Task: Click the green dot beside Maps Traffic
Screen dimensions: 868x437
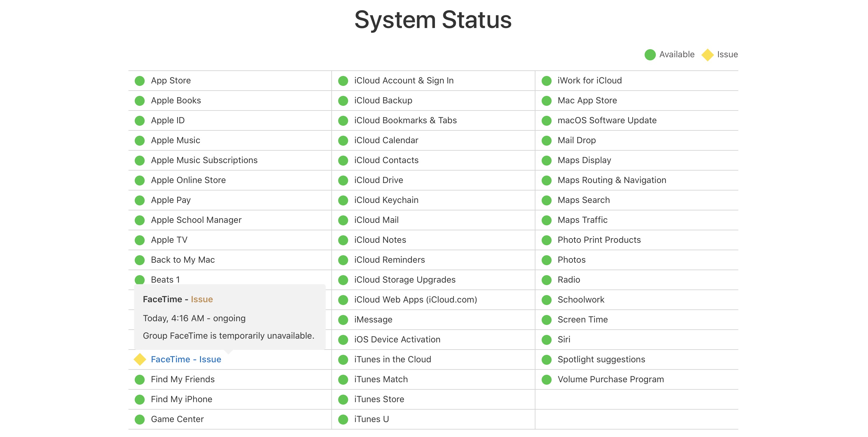Action: (x=546, y=220)
